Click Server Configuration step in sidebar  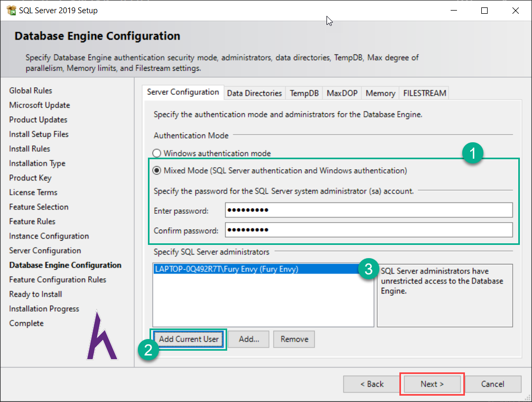45,251
